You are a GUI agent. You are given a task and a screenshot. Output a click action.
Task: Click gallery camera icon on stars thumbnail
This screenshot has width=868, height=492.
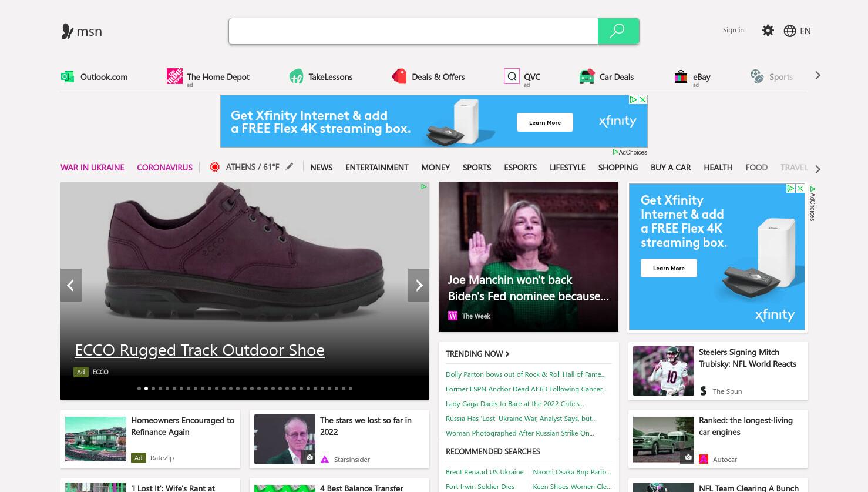pos(309,457)
